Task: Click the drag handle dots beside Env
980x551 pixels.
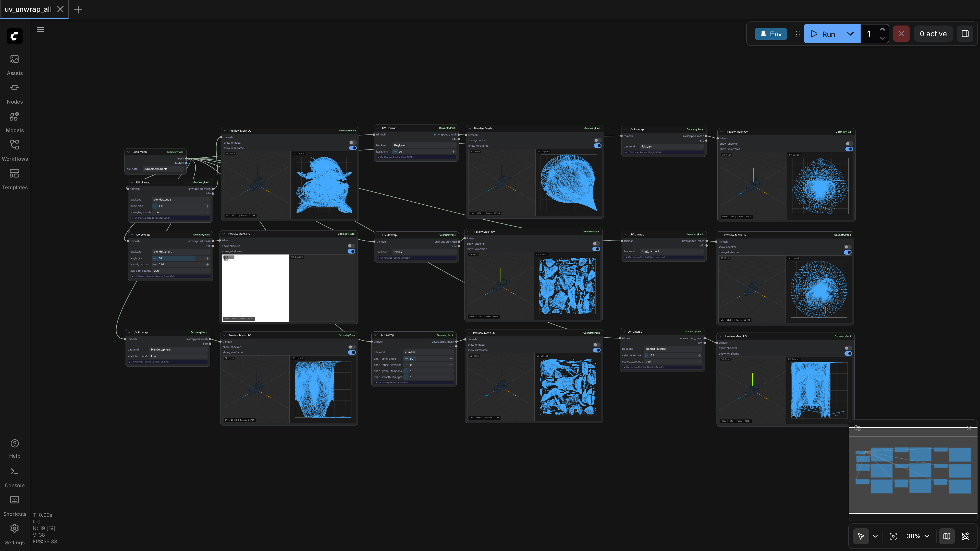Action: click(798, 34)
